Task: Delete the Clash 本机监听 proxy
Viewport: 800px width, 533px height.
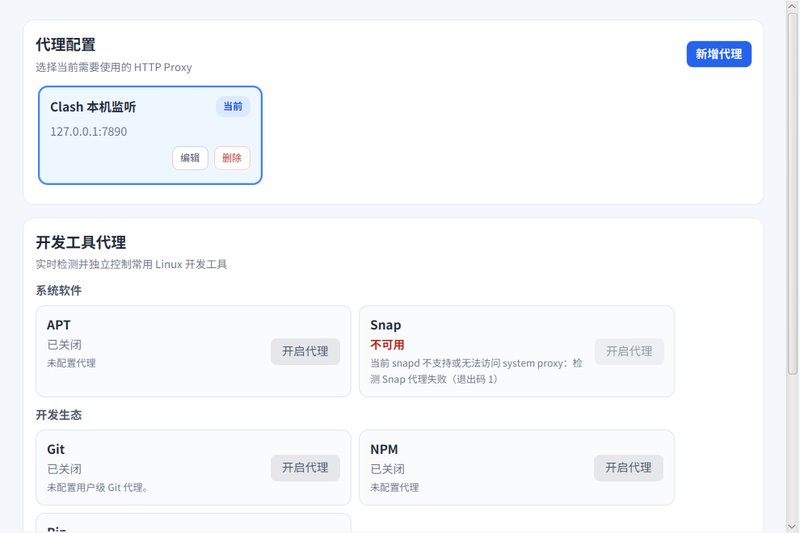Action: [232, 158]
